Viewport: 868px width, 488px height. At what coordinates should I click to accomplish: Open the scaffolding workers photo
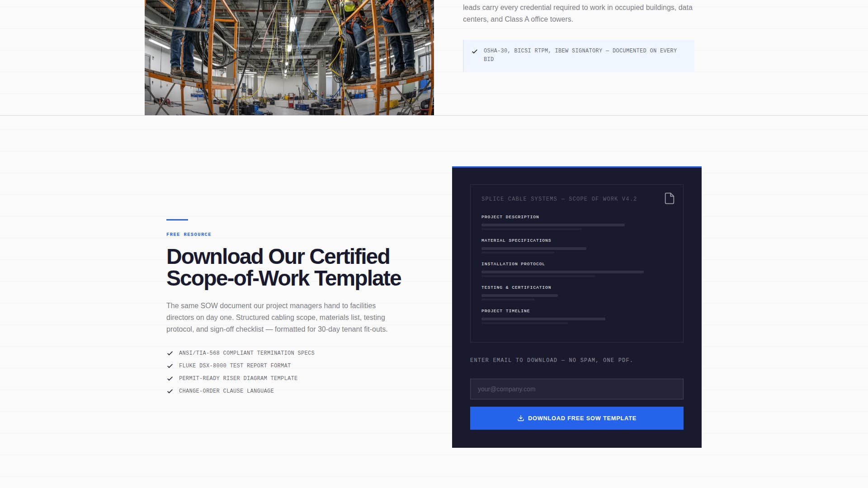[289, 57]
